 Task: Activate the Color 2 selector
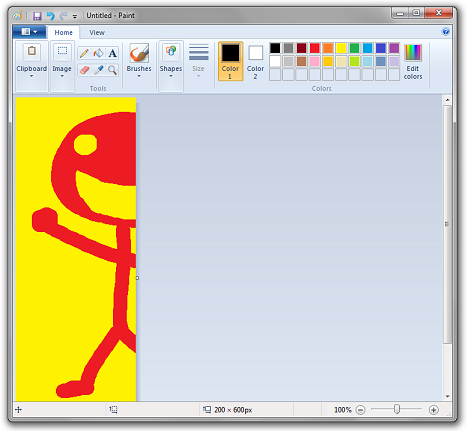click(x=255, y=61)
